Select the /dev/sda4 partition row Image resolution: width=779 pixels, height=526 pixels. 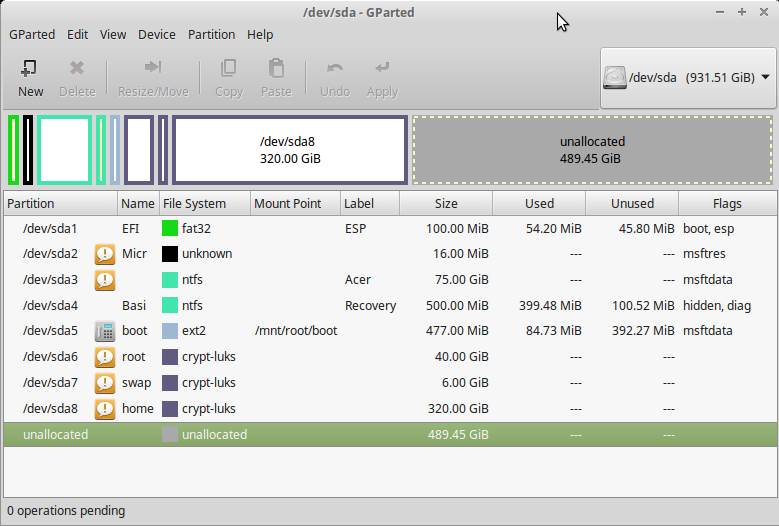pyautogui.click(x=390, y=305)
